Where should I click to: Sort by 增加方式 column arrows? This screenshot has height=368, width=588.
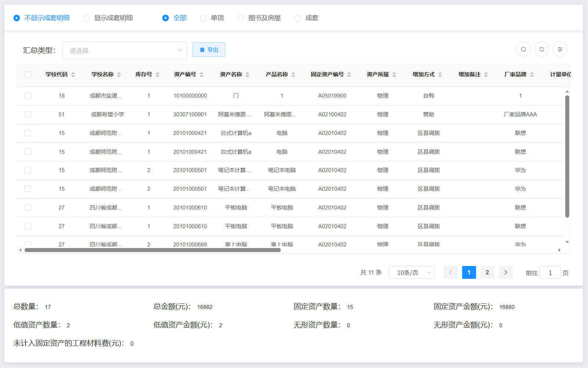[x=440, y=74]
